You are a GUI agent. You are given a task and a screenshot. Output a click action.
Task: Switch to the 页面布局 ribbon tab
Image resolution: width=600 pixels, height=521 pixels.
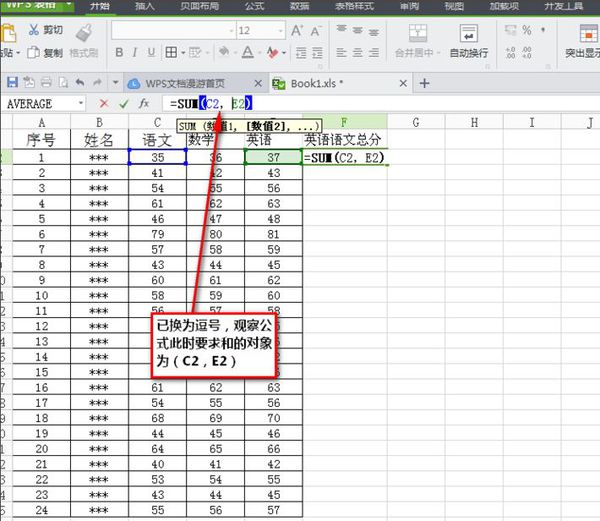click(x=199, y=6)
